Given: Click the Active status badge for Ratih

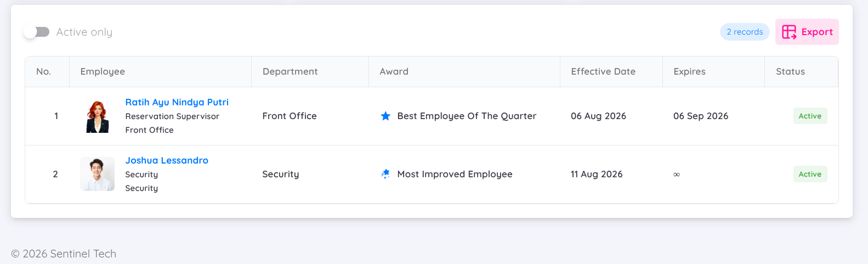Looking at the screenshot, I should tap(810, 116).
